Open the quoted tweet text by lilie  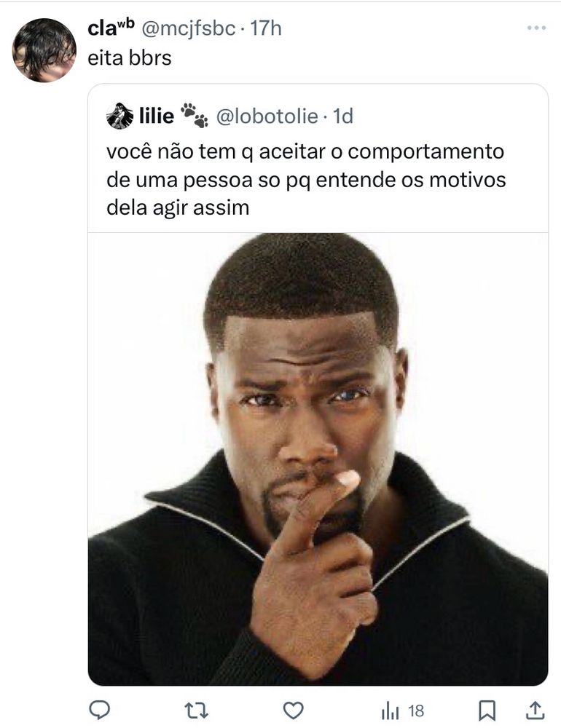point(306,180)
